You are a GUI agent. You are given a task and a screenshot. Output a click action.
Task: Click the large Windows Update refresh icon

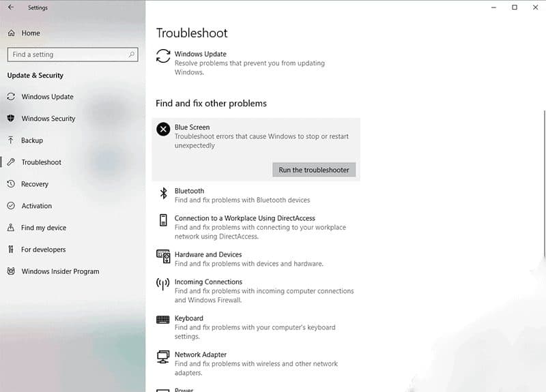tap(163, 57)
